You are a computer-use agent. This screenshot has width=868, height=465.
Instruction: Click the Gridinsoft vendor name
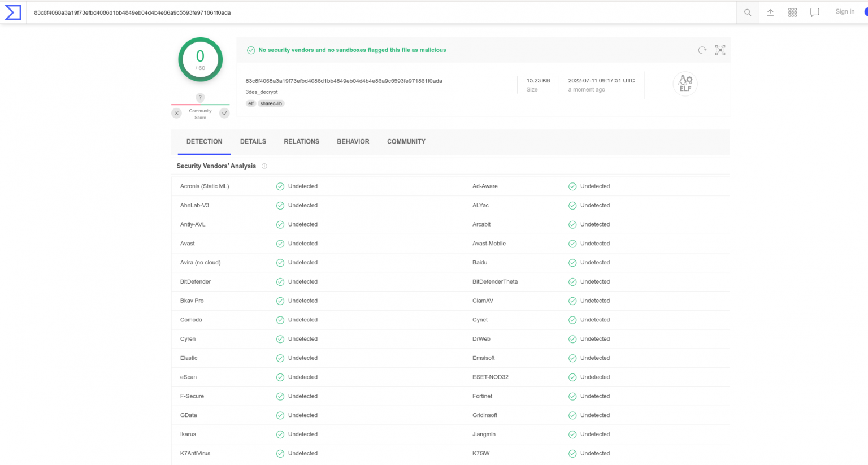tap(485, 415)
